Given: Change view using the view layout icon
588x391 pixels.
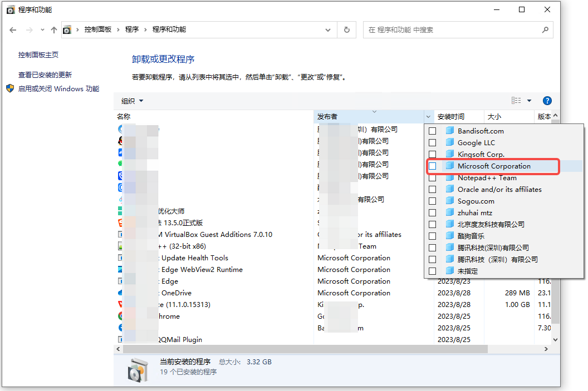Looking at the screenshot, I should (516, 100).
